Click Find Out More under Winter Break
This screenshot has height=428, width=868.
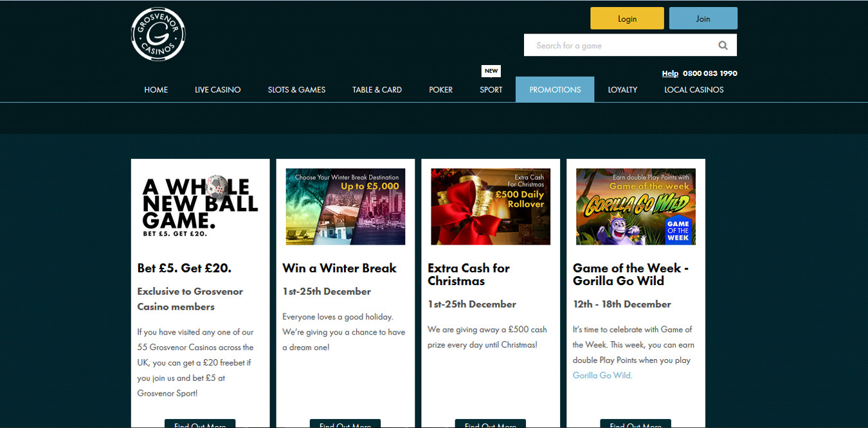(x=345, y=423)
